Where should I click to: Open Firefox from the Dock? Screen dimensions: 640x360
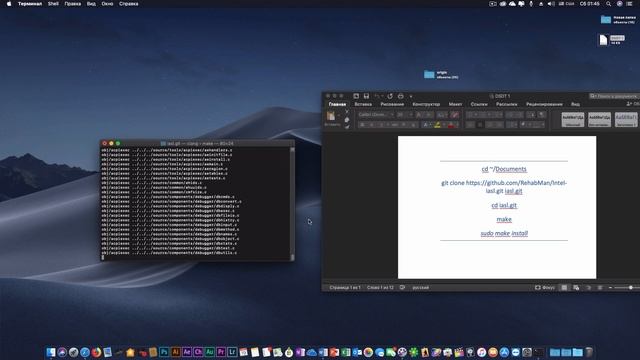(x=96, y=352)
